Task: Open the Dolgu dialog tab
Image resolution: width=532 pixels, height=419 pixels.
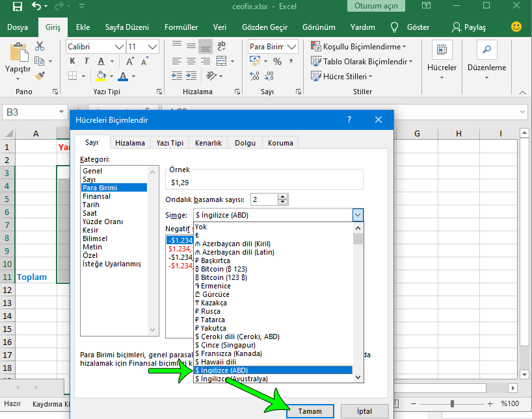Action: (x=245, y=143)
